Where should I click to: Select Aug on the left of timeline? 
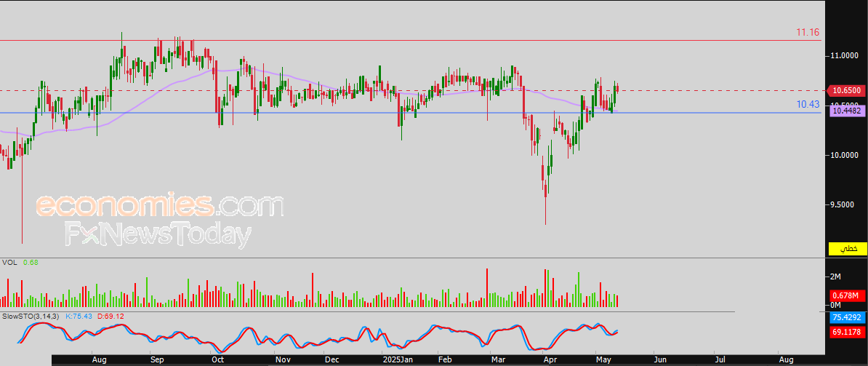pyautogui.click(x=100, y=360)
